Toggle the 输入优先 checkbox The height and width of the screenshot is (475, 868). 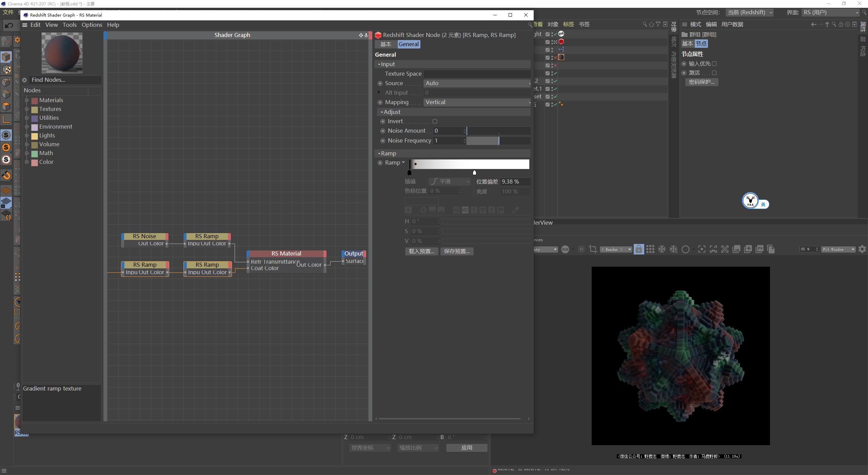714,63
